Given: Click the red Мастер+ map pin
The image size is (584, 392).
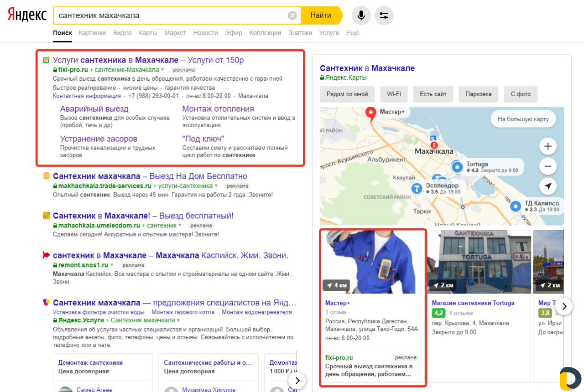Looking at the screenshot, I should point(371,114).
